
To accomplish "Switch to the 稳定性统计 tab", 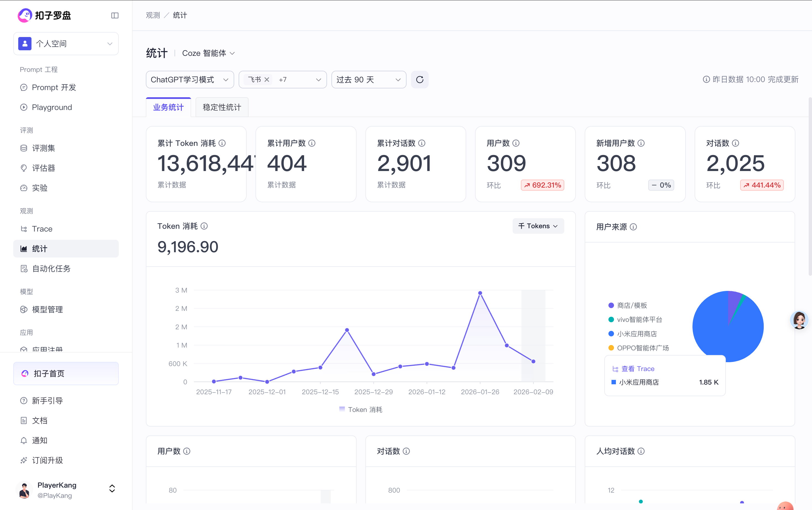I will pyautogui.click(x=222, y=107).
